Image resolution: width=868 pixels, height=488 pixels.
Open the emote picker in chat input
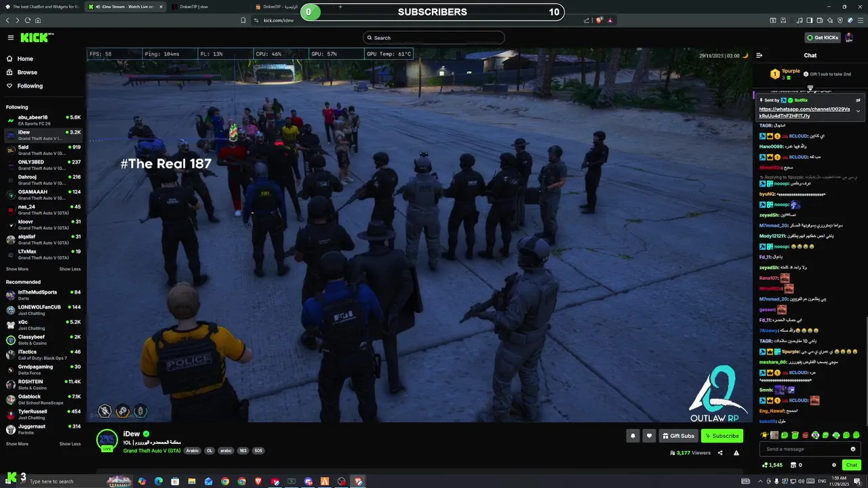pyautogui.click(x=853, y=449)
